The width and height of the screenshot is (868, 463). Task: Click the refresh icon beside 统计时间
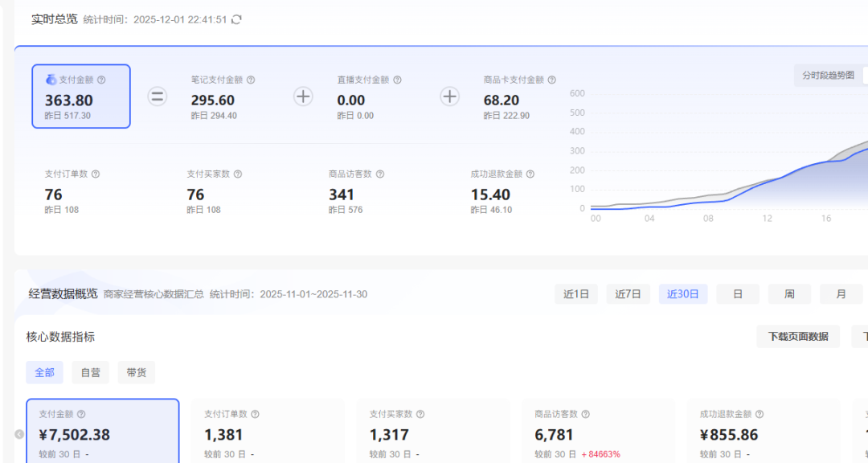coord(236,19)
